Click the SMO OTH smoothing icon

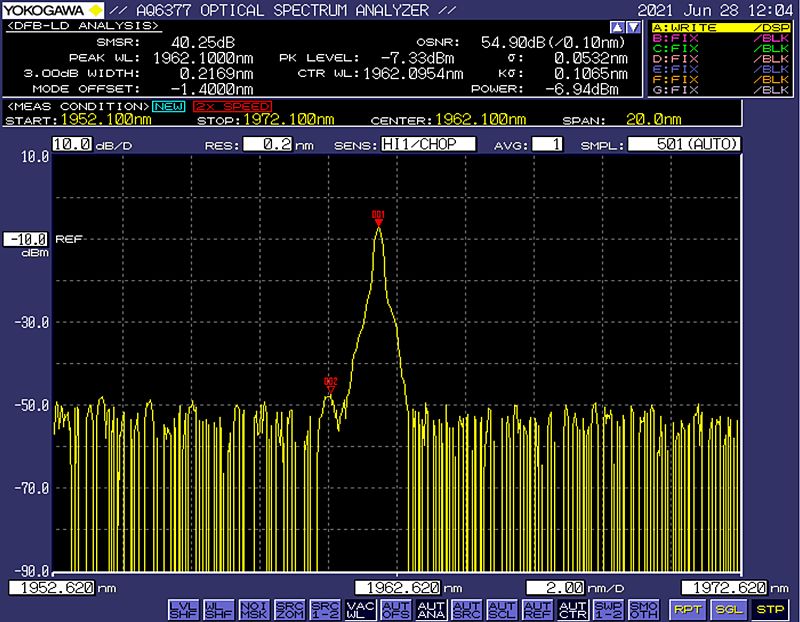[x=641, y=609]
